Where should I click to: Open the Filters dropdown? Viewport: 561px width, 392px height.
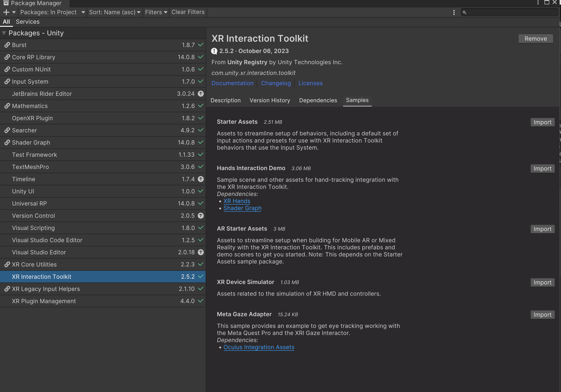tap(156, 12)
